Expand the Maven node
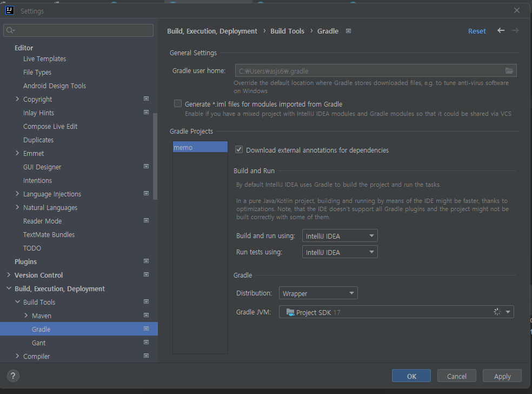532x394 pixels. [x=26, y=315]
